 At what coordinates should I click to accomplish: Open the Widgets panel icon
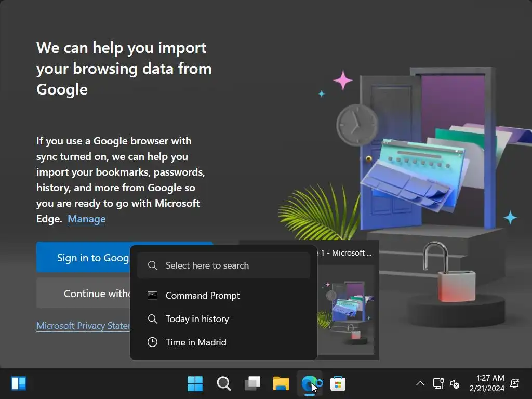click(x=19, y=384)
